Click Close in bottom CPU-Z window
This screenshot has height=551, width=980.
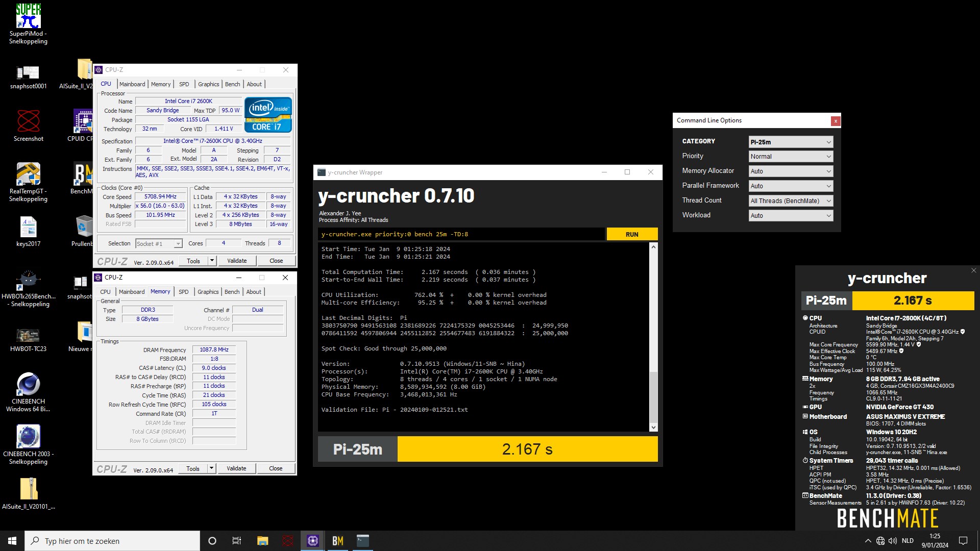(x=276, y=468)
